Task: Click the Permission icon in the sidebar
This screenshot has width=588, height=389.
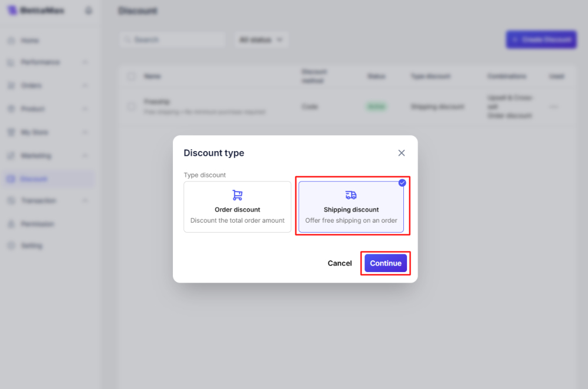Action: (x=11, y=224)
